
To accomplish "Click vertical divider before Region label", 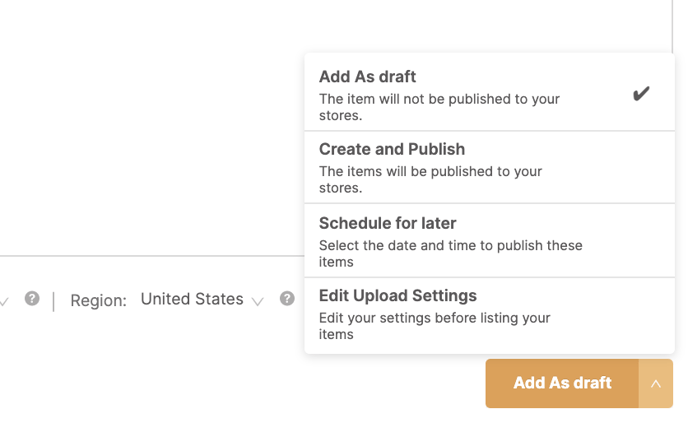I will click(54, 301).
